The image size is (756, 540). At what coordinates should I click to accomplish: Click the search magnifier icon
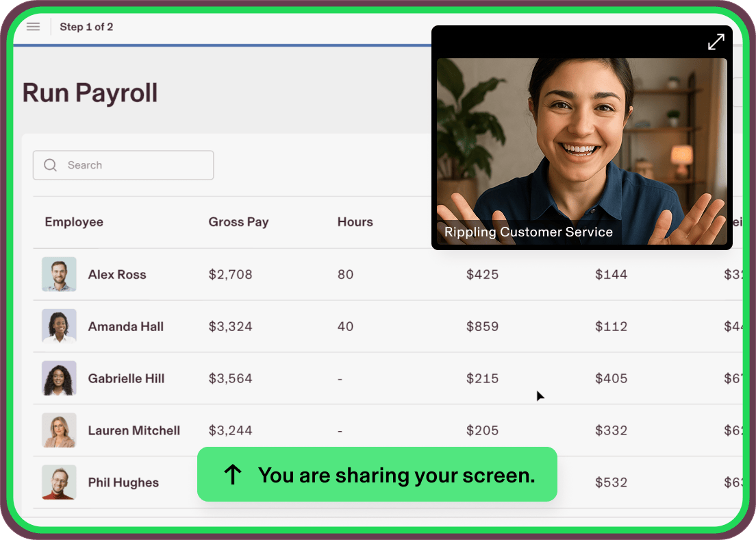point(50,165)
